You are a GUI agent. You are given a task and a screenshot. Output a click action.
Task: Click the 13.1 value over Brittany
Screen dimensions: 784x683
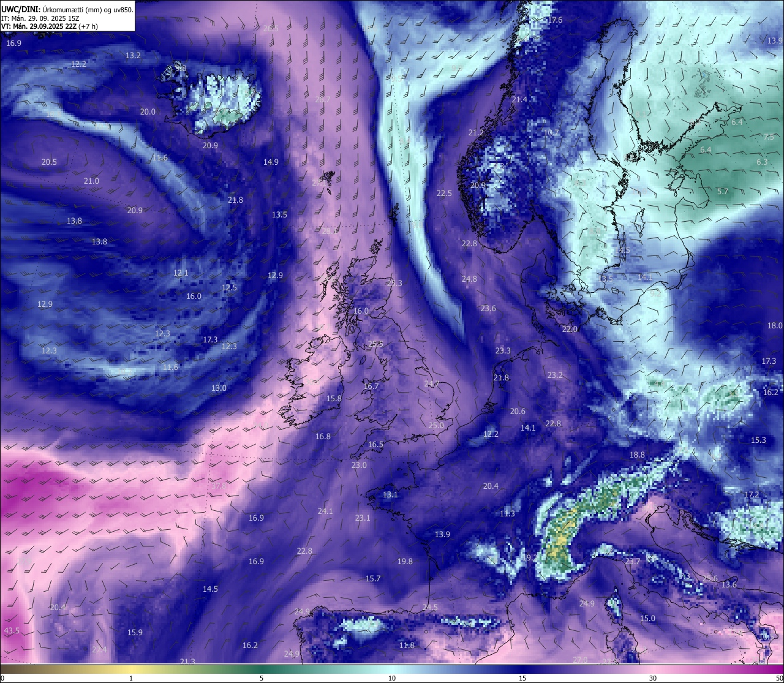[x=390, y=494]
